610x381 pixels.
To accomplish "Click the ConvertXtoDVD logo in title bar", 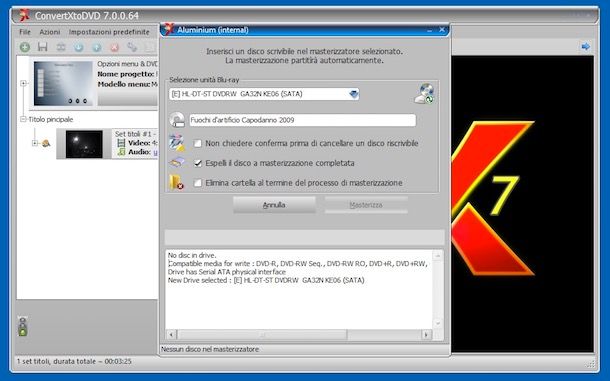I will tap(25, 15).
